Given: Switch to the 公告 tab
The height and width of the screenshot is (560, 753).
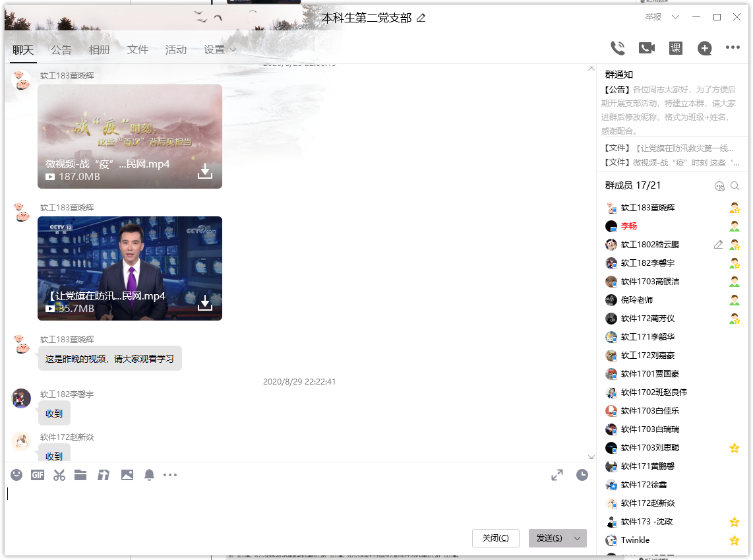Looking at the screenshot, I should coord(61,49).
